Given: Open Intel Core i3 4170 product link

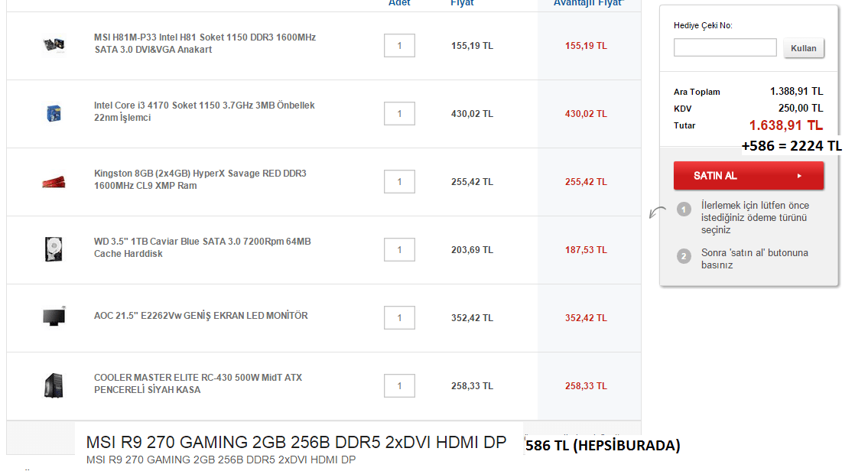Looking at the screenshot, I should [x=204, y=112].
